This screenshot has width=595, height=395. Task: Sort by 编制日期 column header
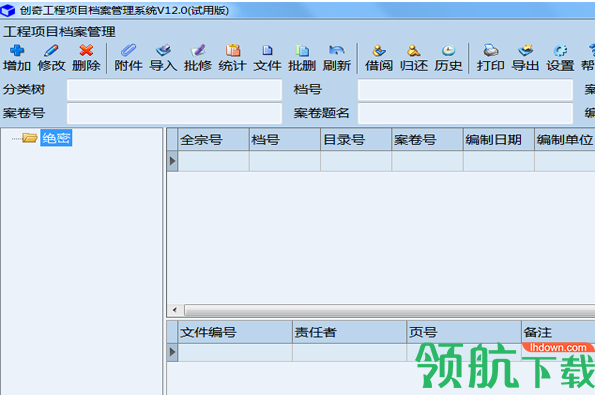pos(499,140)
